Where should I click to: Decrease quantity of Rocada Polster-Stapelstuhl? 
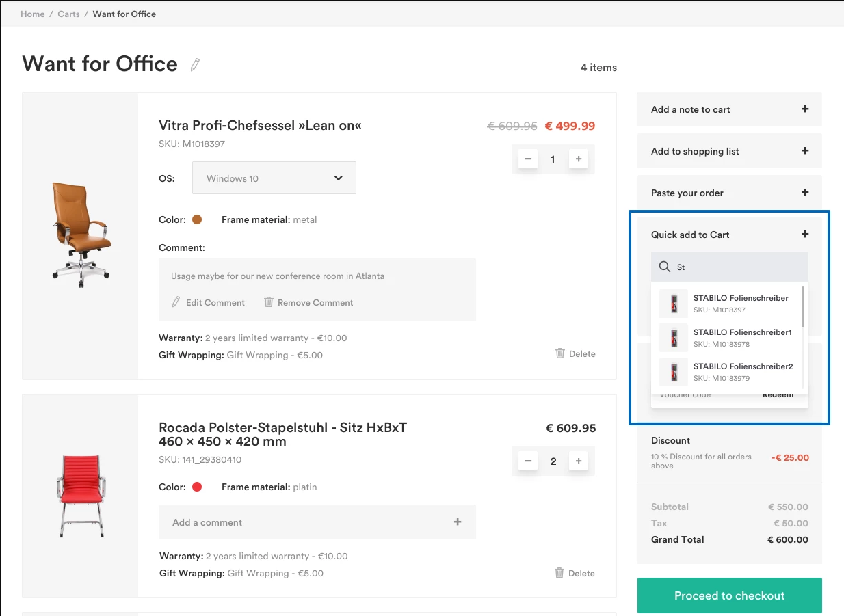[x=528, y=461]
